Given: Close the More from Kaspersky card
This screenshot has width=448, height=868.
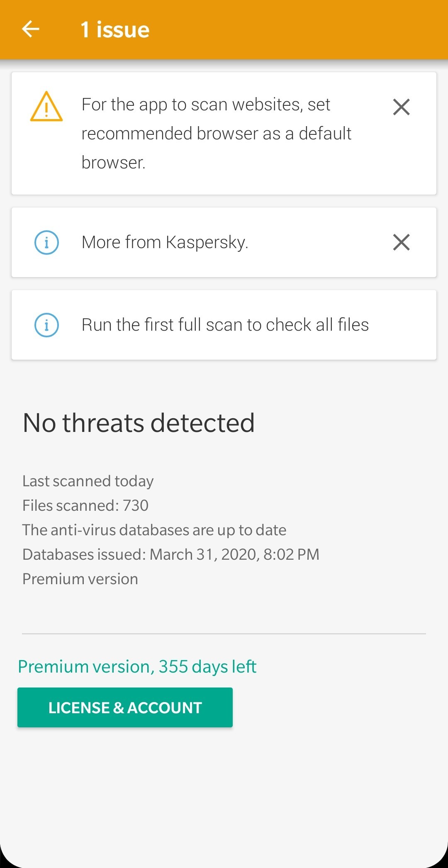Looking at the screenshot, I should click(x=401, y=242).
